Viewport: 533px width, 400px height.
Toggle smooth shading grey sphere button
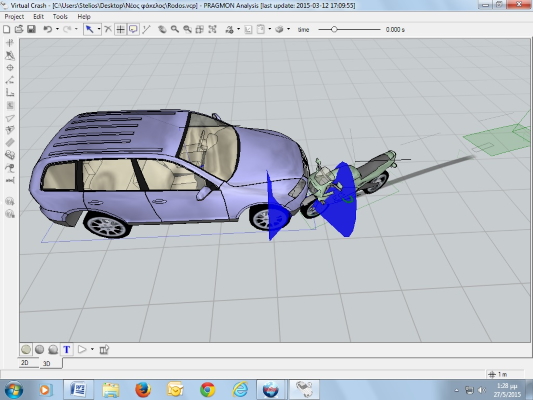pyautogui.click(x=39, y=349)
